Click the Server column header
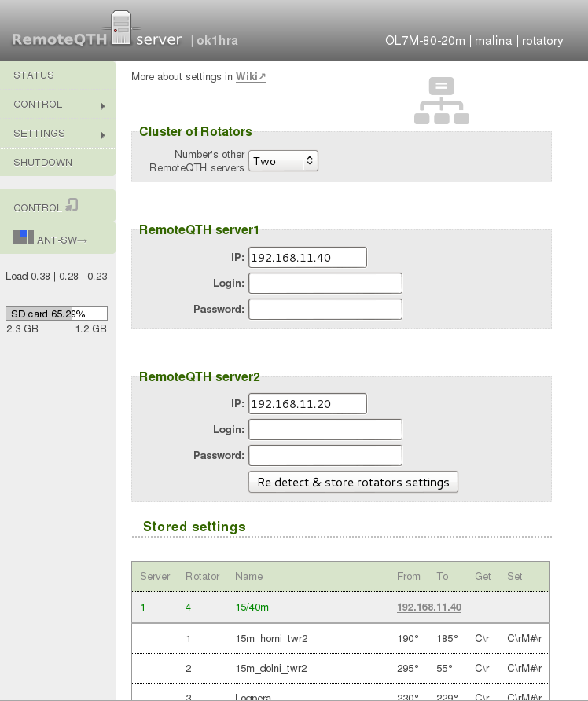588x701 pixels. 155,576
